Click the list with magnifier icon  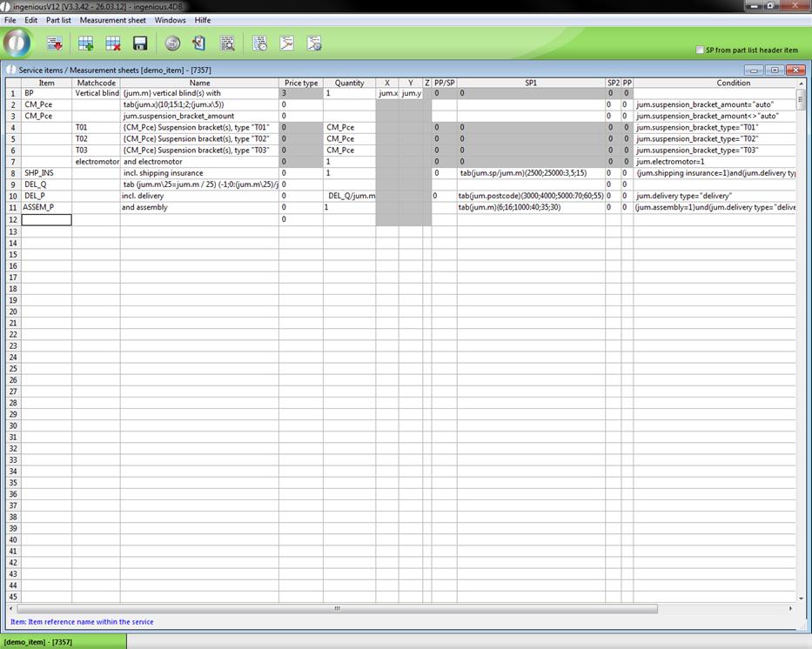[x=227, y=43]
